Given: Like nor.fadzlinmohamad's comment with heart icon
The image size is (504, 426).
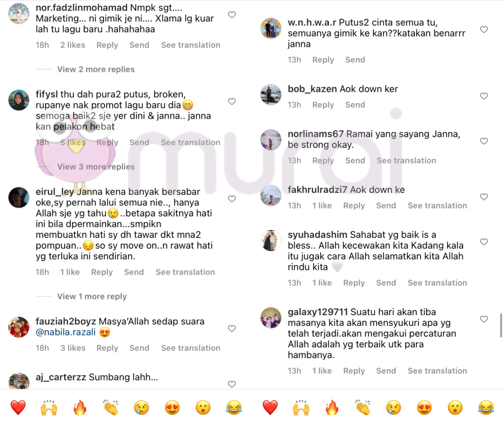Looking at the screenshot, I should [232, 15].
